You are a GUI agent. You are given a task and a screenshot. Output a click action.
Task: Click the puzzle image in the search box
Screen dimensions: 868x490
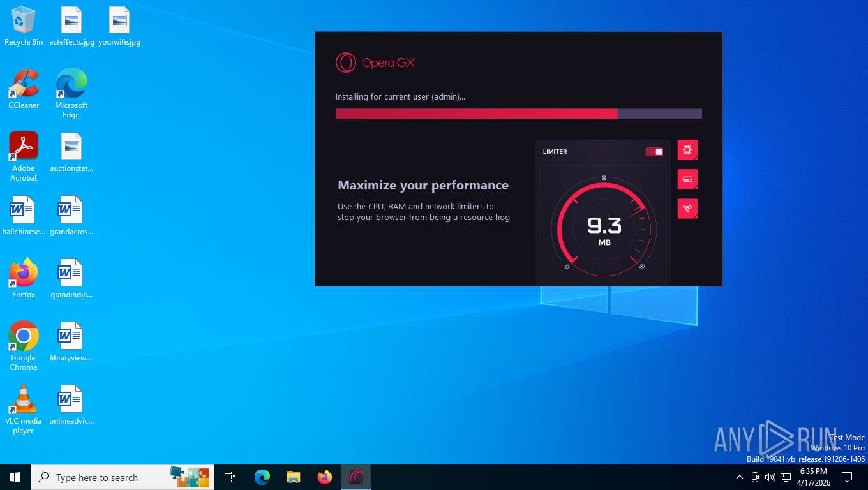point(190,477)
